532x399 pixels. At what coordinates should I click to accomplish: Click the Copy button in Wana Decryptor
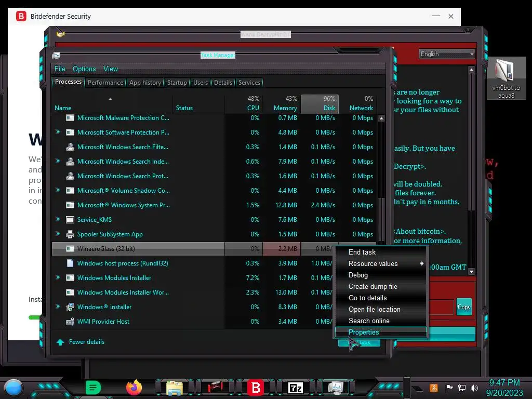click(464, 307)
